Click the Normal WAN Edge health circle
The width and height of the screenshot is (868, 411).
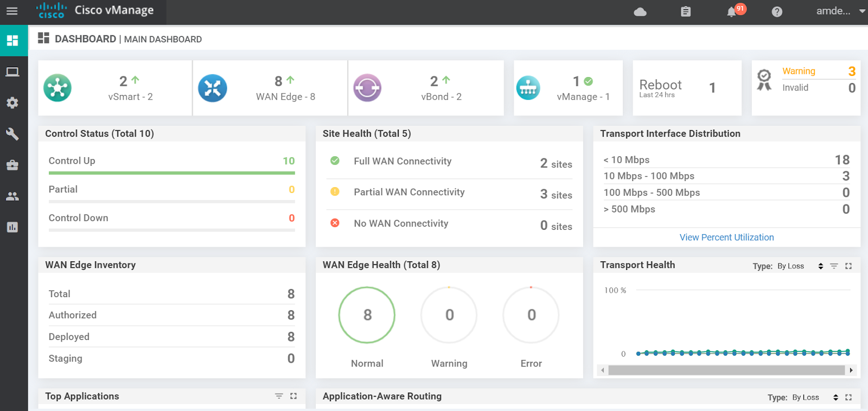point(367,315)
